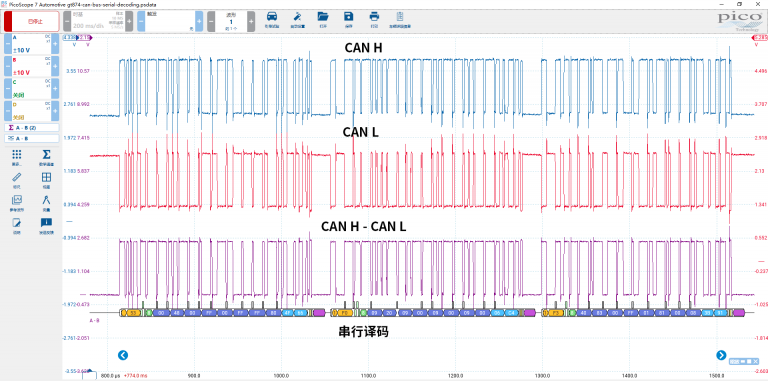Screen dimensions: 768x381
Task: Increase Channel A voltage range with plus
Action: (x=55, y=44)
